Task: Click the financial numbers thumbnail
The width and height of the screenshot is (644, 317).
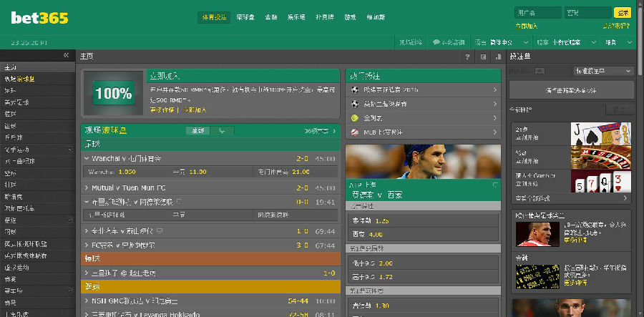Action: click(x=537, y=277)
